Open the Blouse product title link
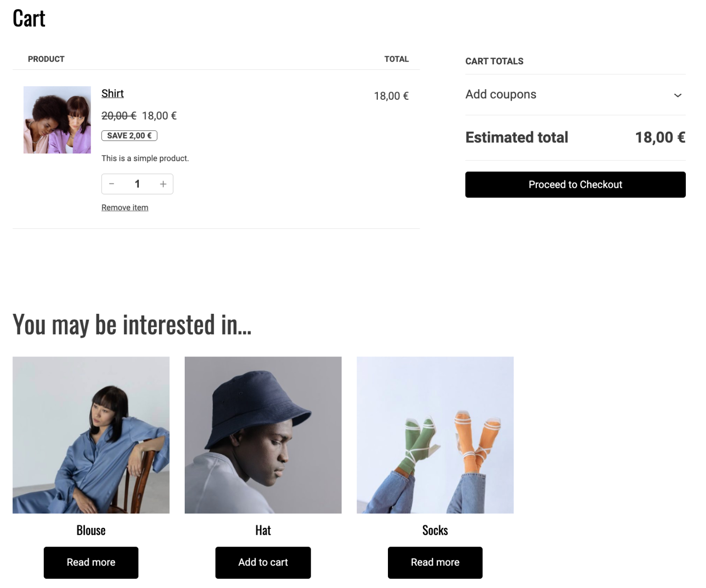 click(91, 530)
